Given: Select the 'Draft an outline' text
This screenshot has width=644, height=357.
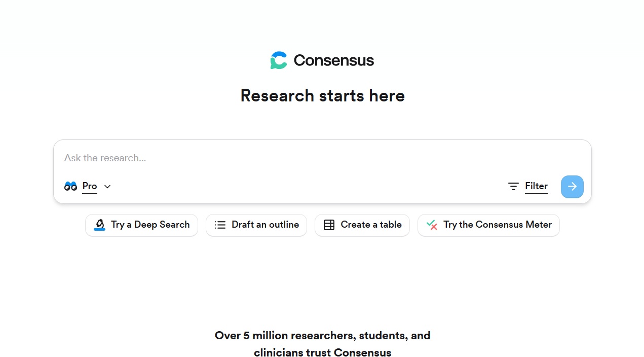Looking at the screenshot, I should point(265,225).
